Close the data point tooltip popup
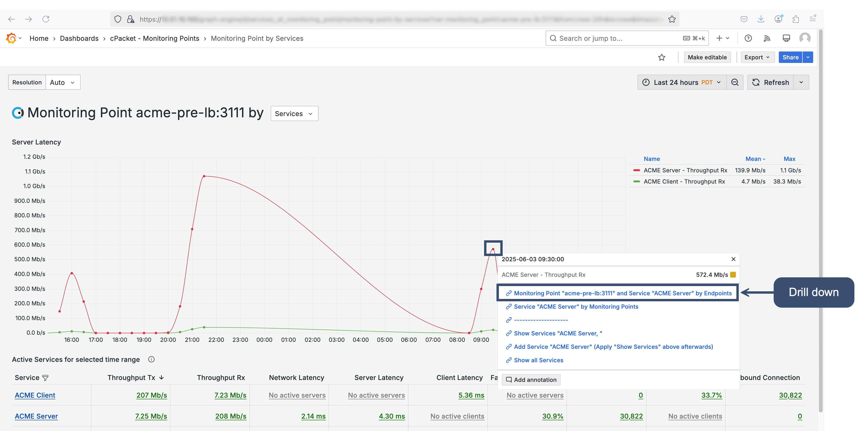The width and height of the screenshot is (868, 431). [733, 259]
